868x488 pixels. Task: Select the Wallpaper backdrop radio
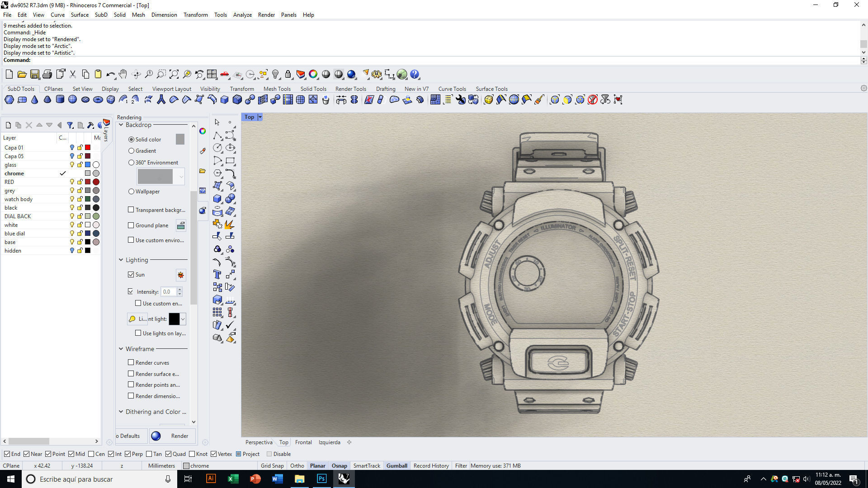(x=131, y=192)
